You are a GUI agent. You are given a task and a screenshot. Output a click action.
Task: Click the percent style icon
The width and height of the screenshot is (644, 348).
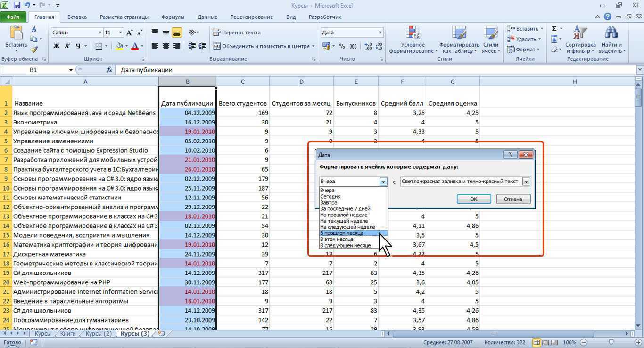[341, 46]
